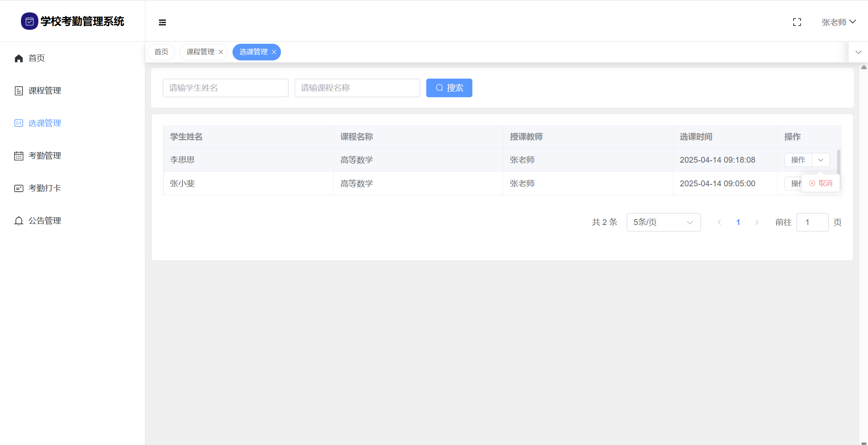Click the page number jump input field
The height and width of the screenshot is (445, 868).
point(812,222)
